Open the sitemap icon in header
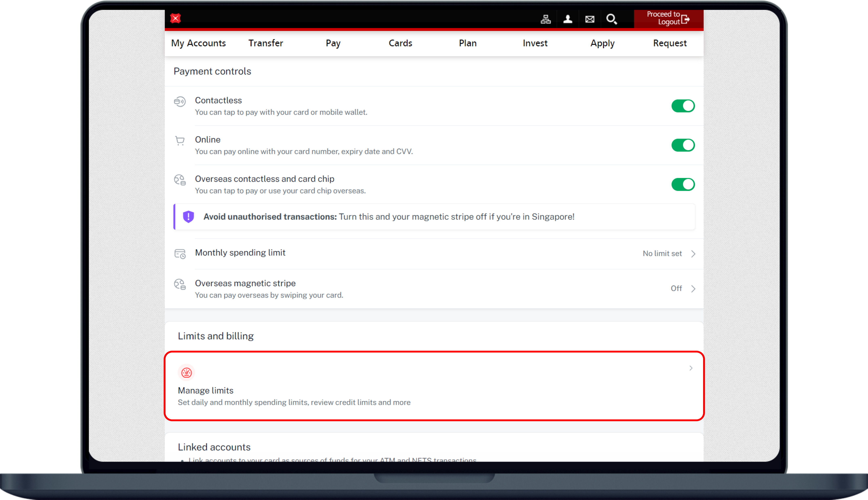The image size is (868, 500). coord(546,19)
